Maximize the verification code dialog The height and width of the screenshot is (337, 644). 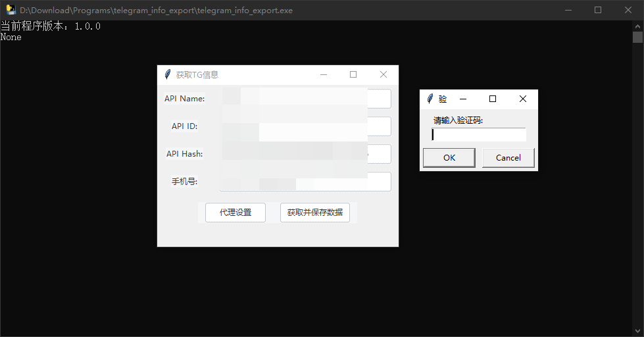pos(493,99)
